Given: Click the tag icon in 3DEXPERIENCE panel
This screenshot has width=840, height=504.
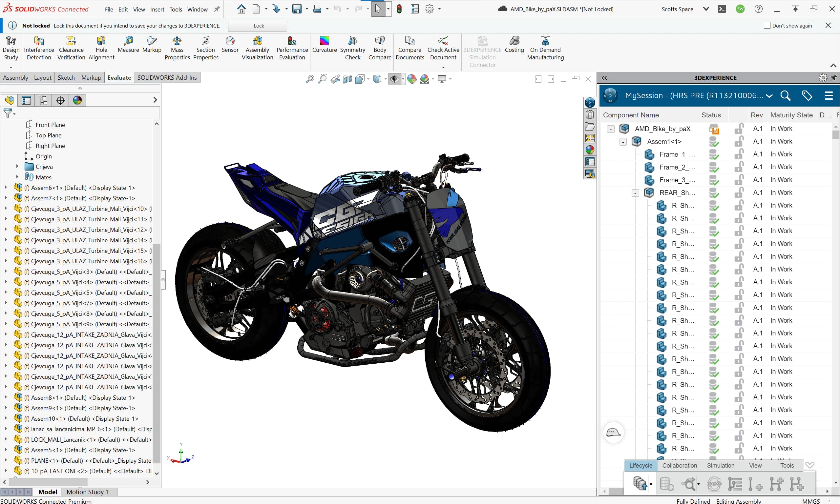Looking at the screenshot, I should tap(807, 96).
